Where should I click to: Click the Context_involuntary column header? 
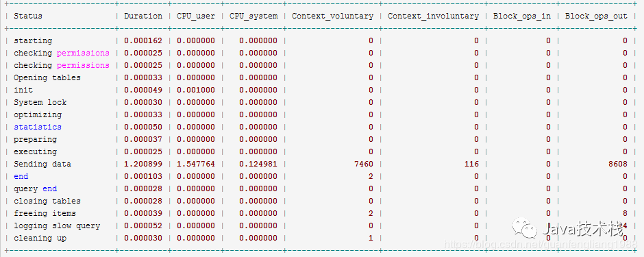(x=433, y=16)
